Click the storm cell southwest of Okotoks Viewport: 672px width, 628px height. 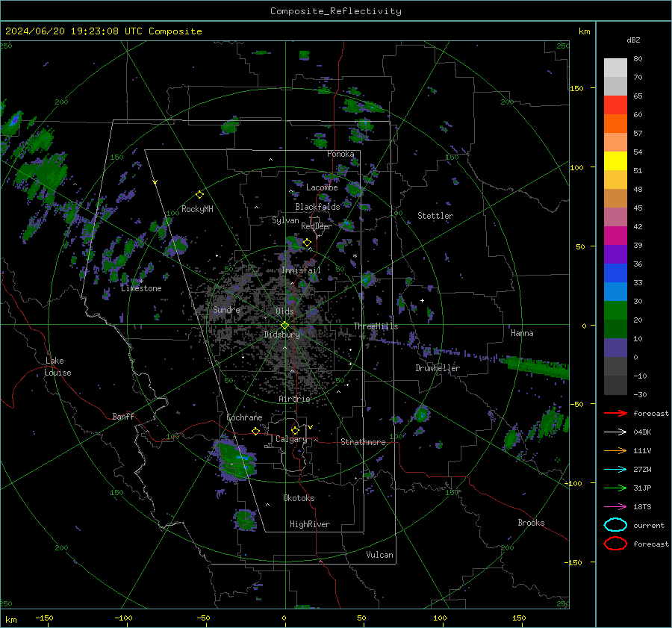pos(245,519)
